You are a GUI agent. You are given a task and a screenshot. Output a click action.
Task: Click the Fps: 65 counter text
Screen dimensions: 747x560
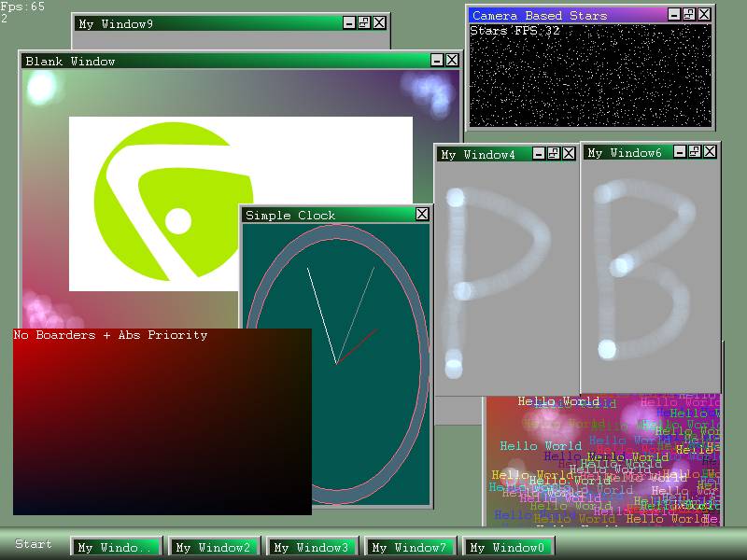(22, 7)
